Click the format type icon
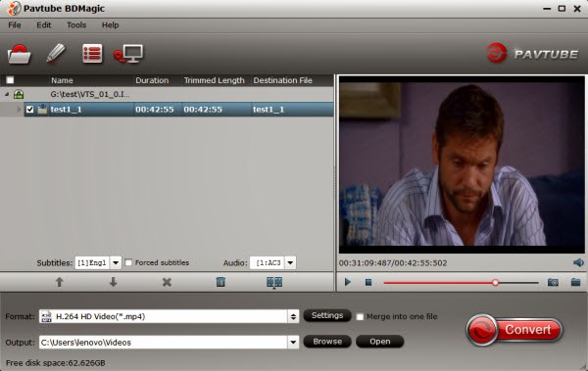Screen dimensions: 588x371 tap(46, 316)
